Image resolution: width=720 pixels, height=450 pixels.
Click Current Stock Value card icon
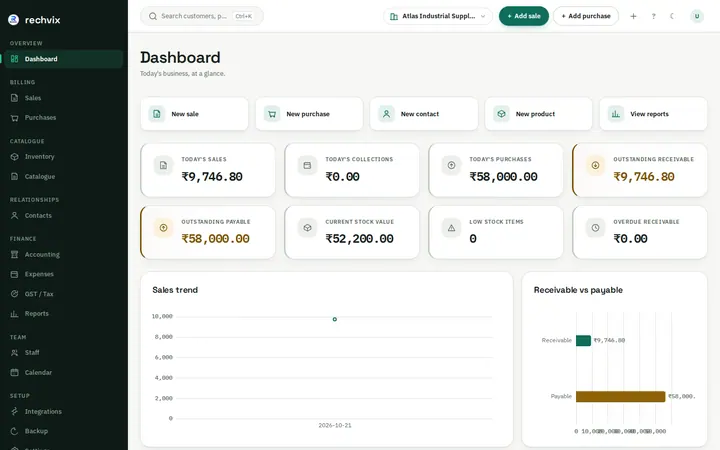pyautogui.click(x=307, y=228)
